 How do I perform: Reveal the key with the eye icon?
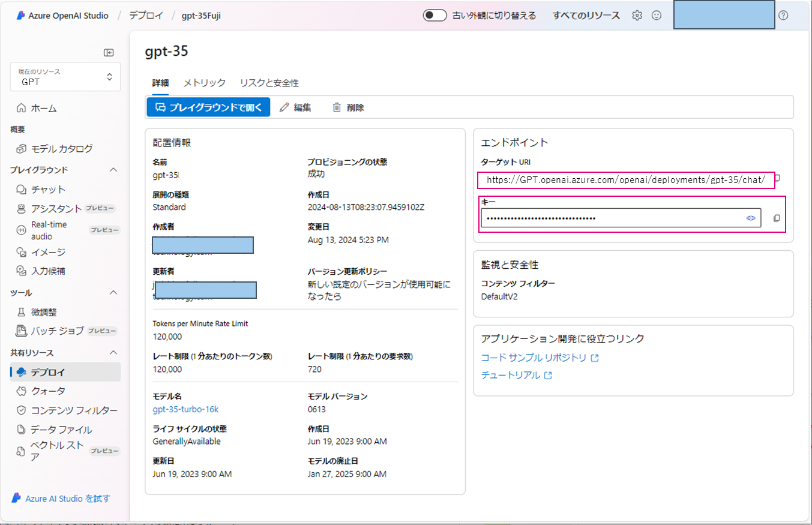tap(750, 218)
